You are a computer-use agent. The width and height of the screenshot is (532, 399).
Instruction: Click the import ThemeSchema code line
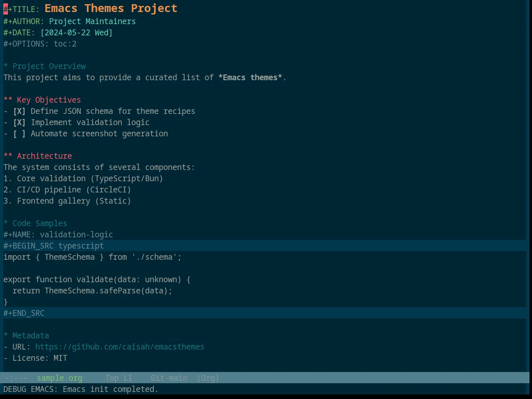(x=92, y=257)
